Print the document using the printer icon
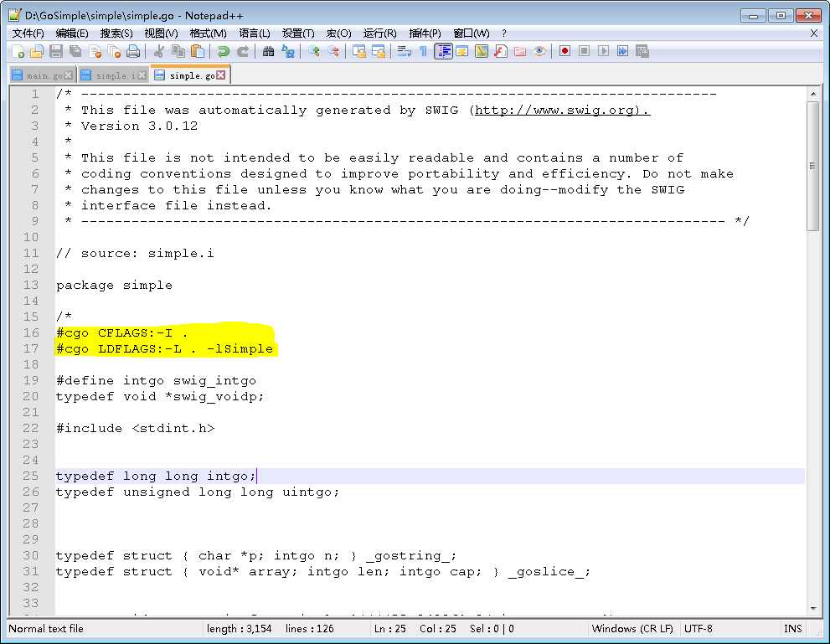Viewport: 830px width, 644px height. point(133,51)
